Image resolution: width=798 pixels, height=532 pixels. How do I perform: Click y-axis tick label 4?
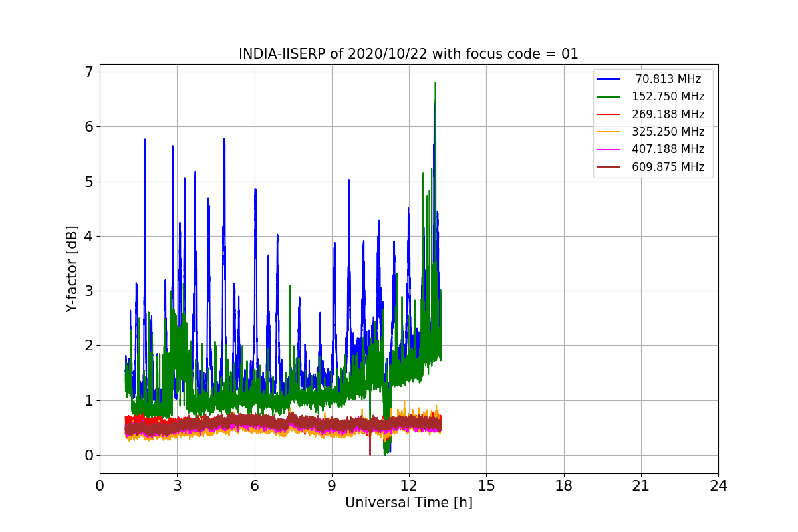[x=88, y=236]
